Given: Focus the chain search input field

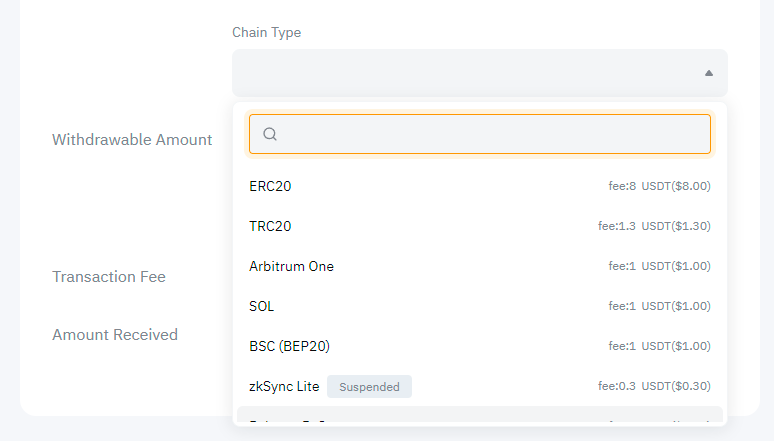Looking at the screenshot, I should (x=490, y=134).
